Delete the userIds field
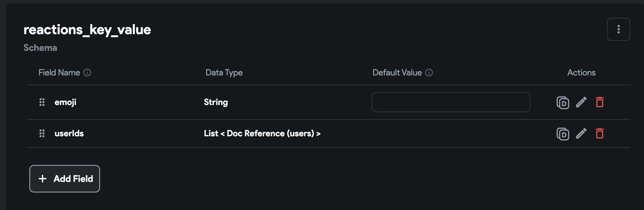The image size is (644, 210). pos(600,133)
